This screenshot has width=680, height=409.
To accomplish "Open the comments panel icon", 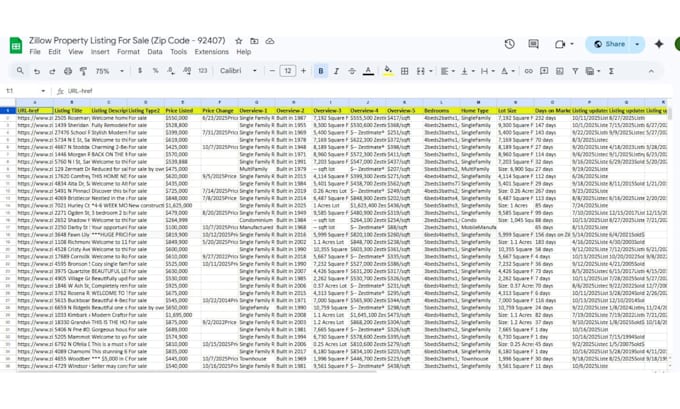I will coord(533,44).
